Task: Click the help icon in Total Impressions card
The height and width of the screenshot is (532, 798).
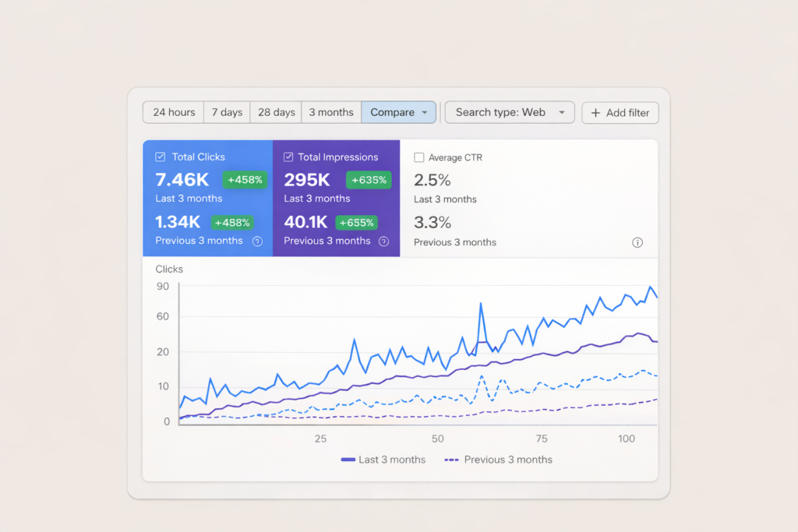Action: (383, 241)
